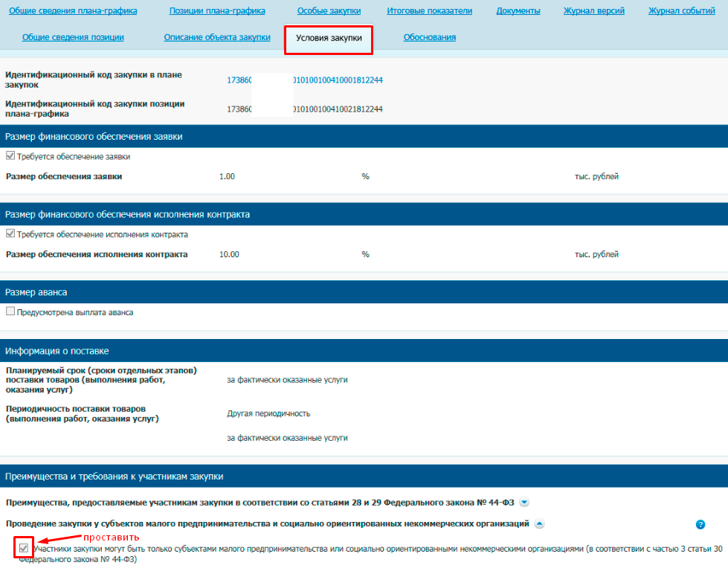Viewport: 728px width, 568px height.
Task: Toggle contract performance security required checkbox
Action: click(x=10, y=234)
